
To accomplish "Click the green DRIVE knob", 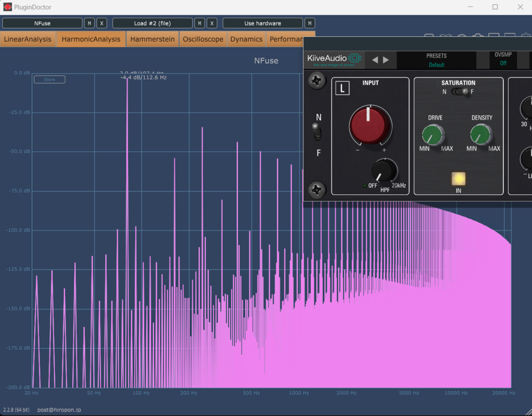I will (x=433, y=134).
